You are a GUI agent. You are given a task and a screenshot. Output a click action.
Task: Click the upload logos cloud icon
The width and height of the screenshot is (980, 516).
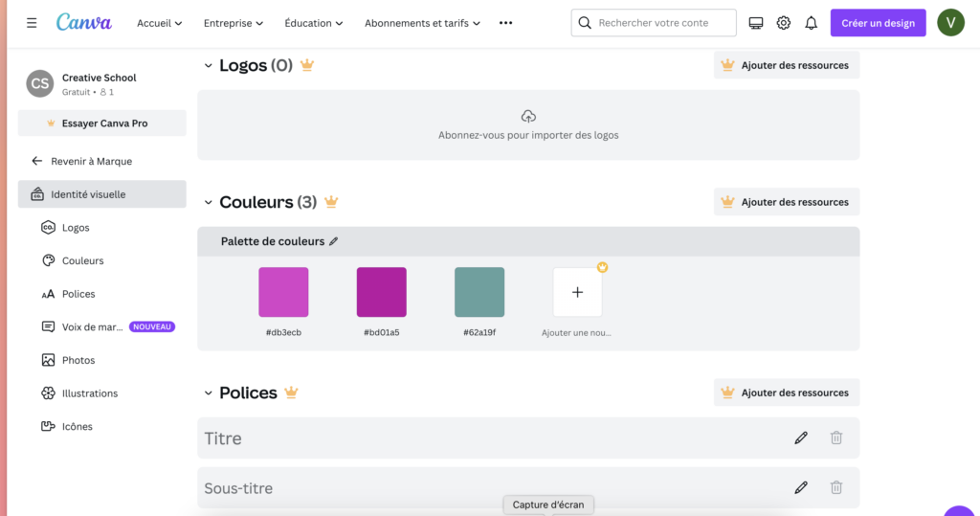(x=528, y=117)
